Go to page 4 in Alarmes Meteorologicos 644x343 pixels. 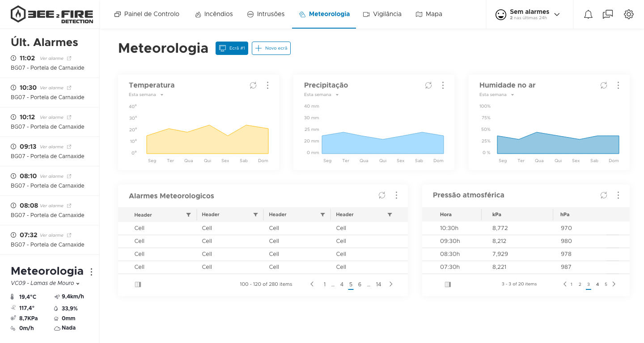(342, 284)
